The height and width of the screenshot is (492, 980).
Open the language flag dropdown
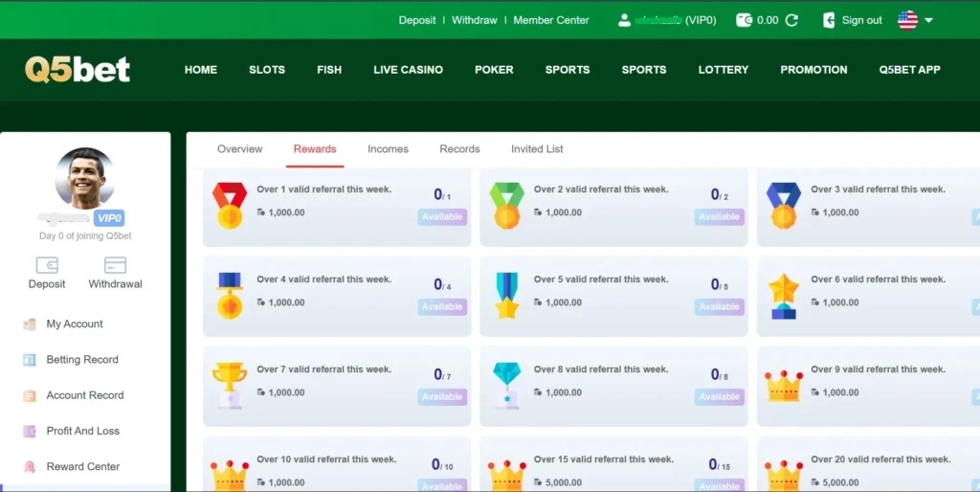coord(907,20)
